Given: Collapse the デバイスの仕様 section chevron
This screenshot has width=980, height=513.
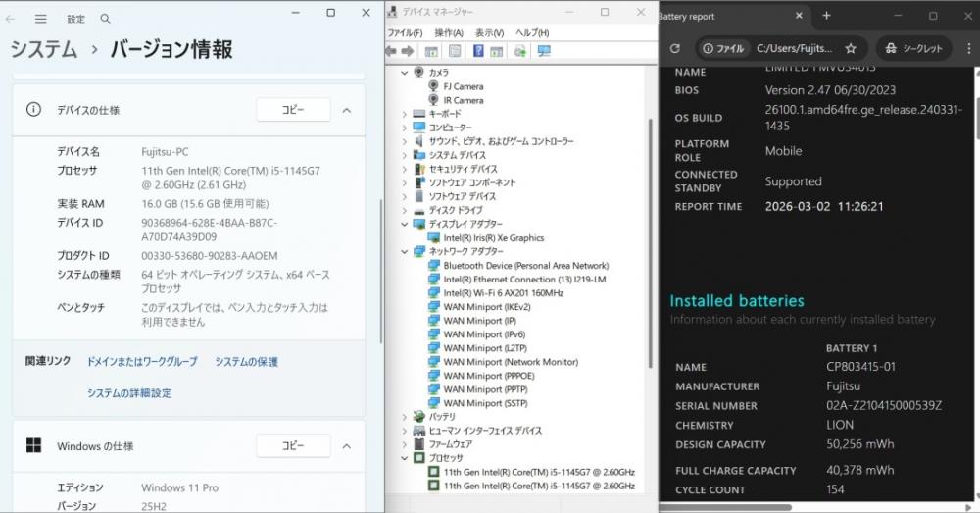Looking at the screenshot, I should click(x=346, y=110).
